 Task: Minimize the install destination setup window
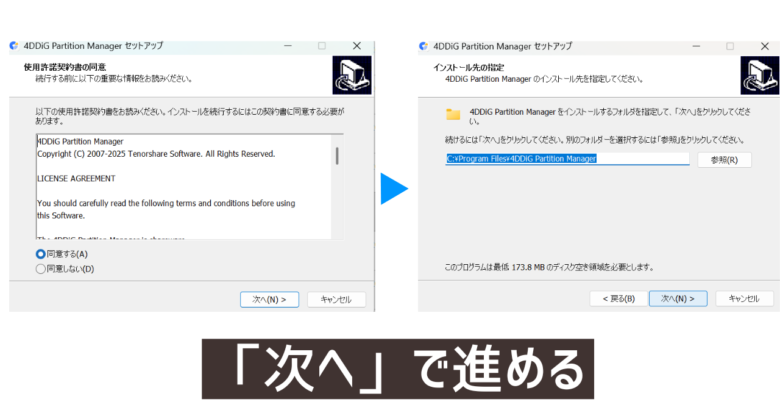click(696, 46)
